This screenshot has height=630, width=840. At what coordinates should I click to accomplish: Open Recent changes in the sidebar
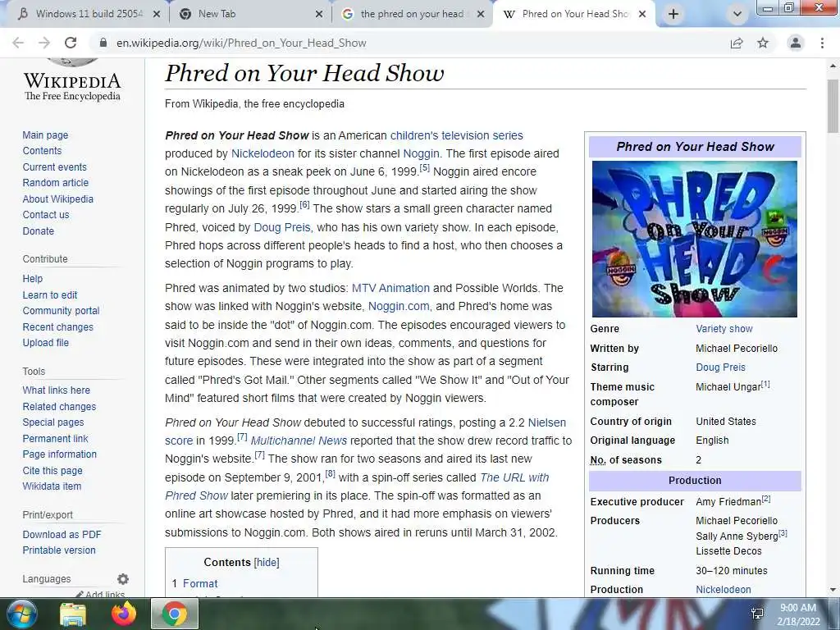click(58, 326)
